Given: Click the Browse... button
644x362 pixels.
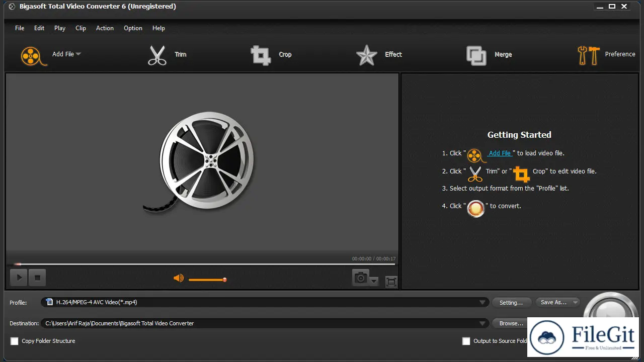Looking at the screenshot, I should tap(511, 323).
